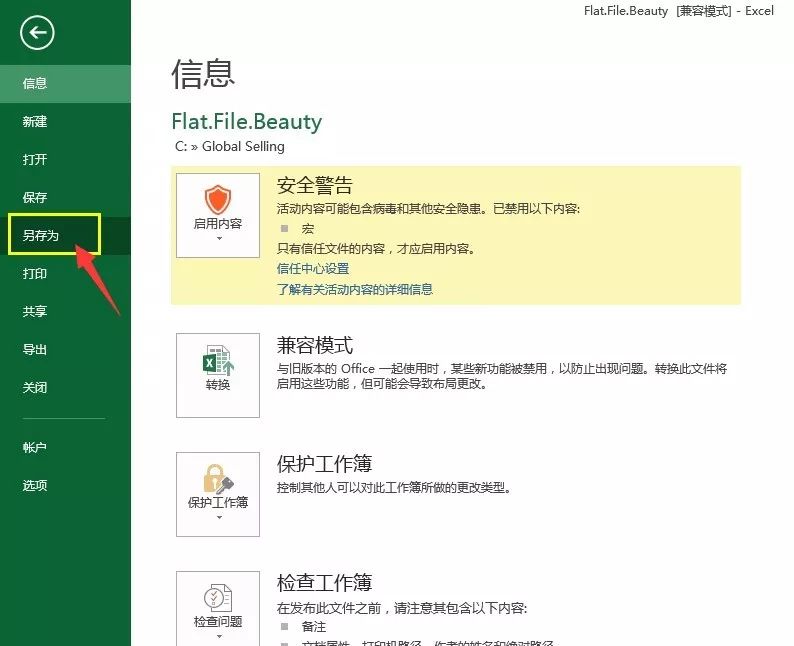Screen dimensions: 794x646
Task: Open the 了解有关活动内容的详细信息 link
Action: [354, 290]
